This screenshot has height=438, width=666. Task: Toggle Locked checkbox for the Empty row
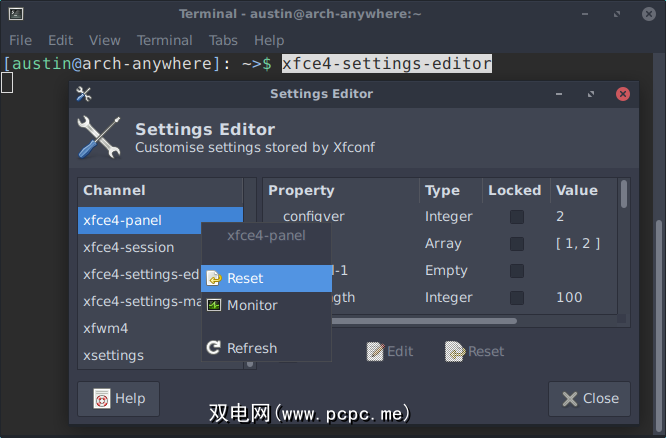point(517,270)
